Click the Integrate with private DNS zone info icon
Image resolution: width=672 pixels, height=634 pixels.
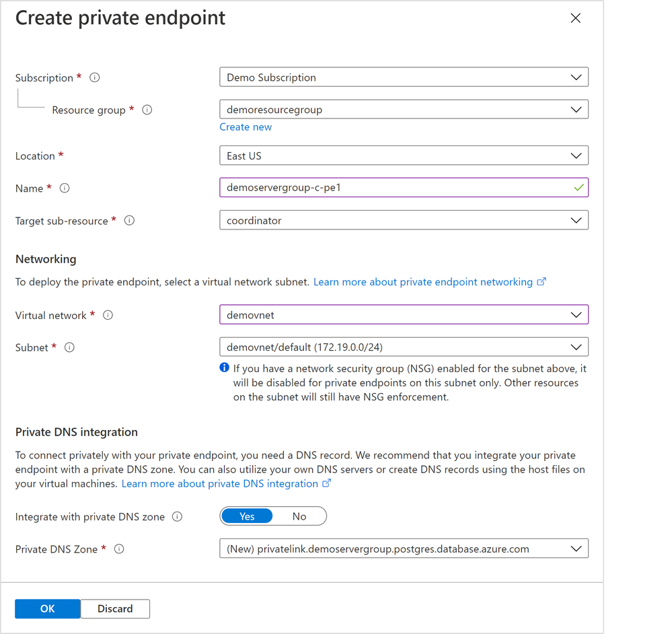coord(178,517)
